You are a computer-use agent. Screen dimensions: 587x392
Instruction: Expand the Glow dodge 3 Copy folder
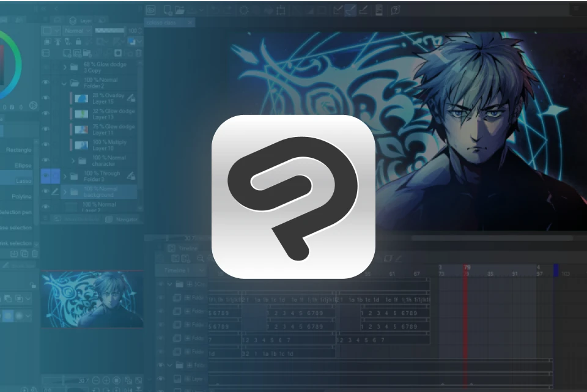pos(65,67)
